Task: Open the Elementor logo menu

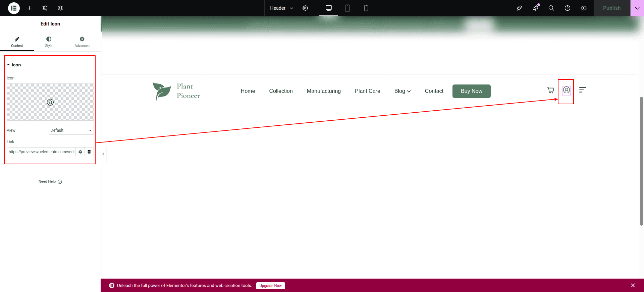Action: click(x=14, y=8)
